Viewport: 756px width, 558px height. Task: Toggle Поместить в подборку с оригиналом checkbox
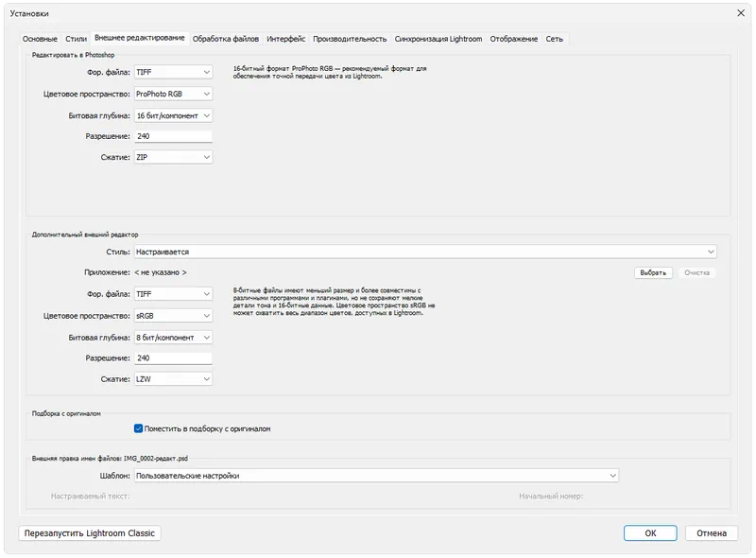[x=138, y=428]
